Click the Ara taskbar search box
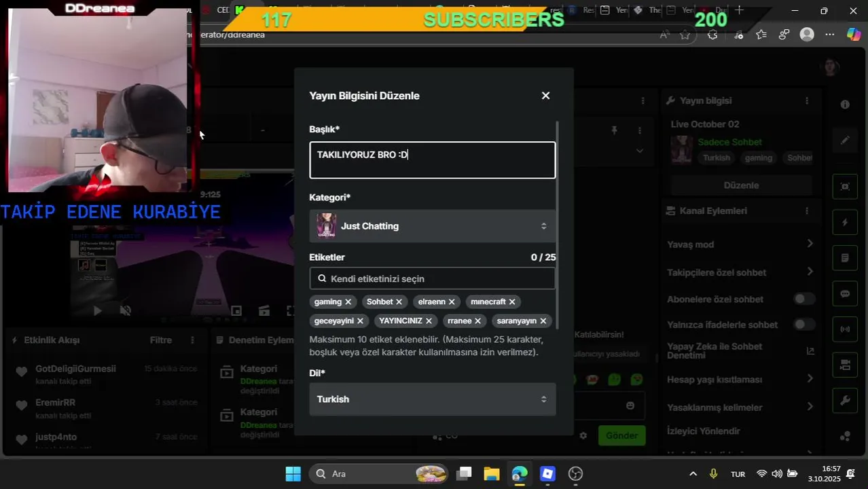The image size is (868, 489). [379, 474]
